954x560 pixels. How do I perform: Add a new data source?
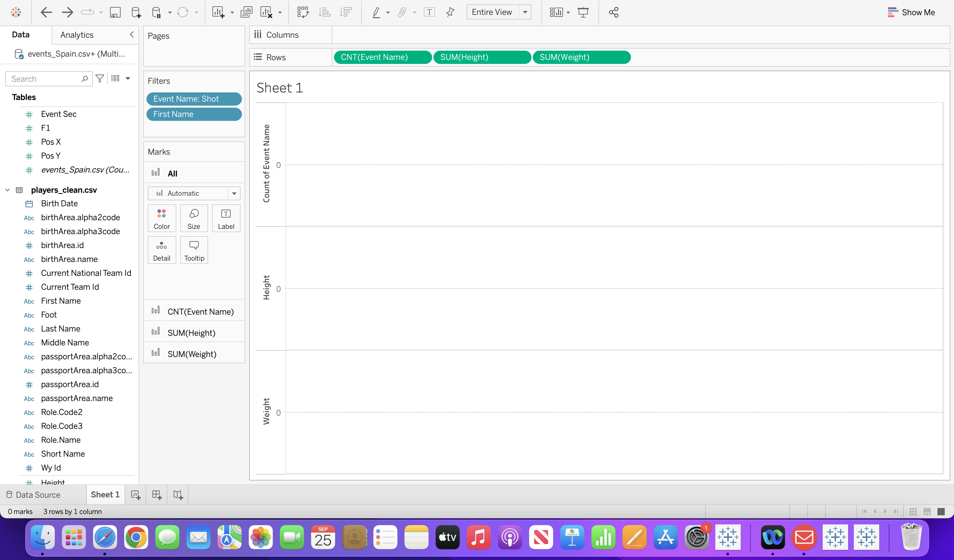(x=136, y=12)
